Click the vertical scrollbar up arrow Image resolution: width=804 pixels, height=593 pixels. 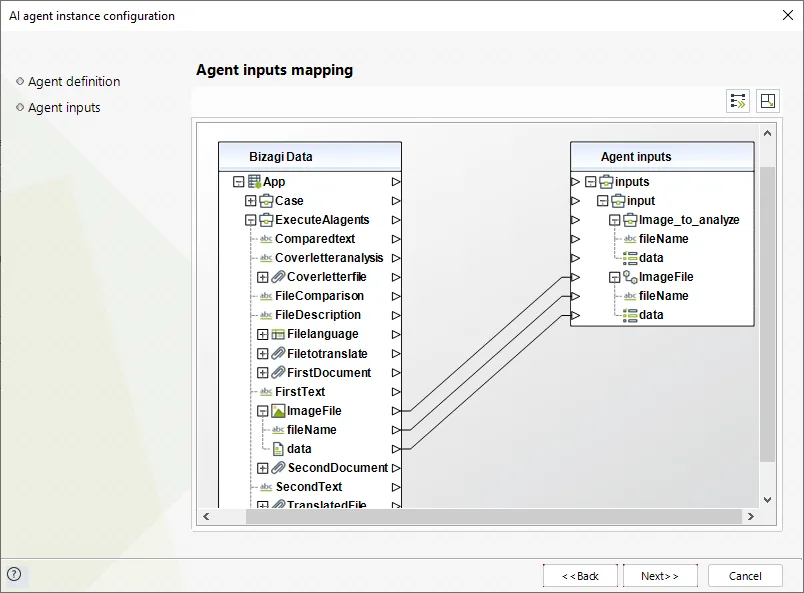[768, 133]
